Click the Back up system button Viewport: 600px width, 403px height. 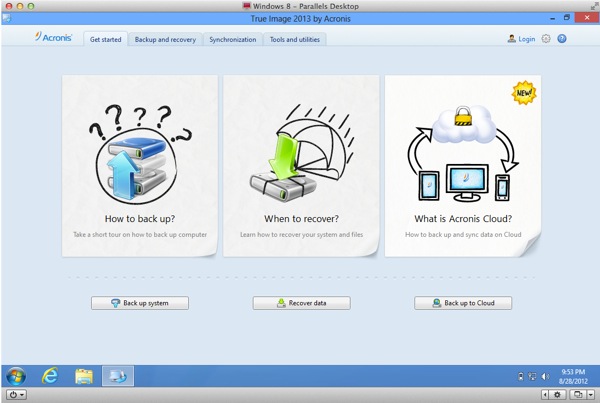tap(140, 303)
